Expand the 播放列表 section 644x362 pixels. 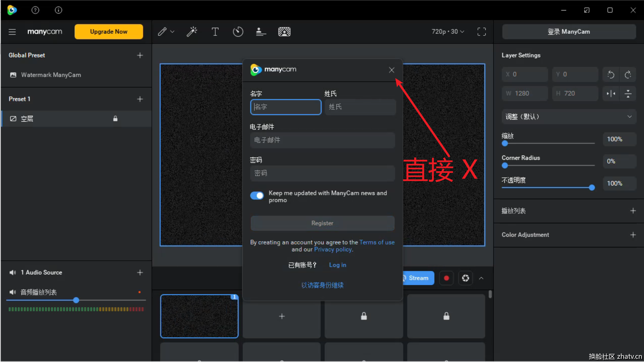633,211
